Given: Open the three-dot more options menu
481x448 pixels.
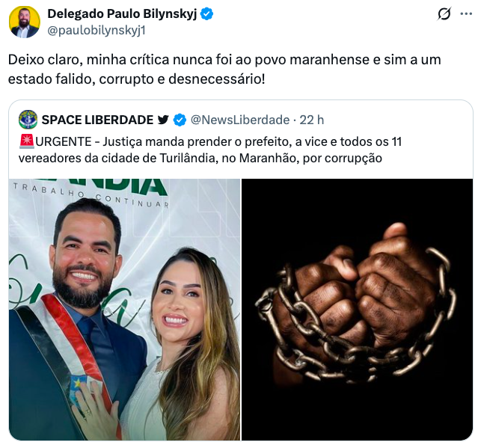Looking at the screenshot, I should (x=466, y=13).
